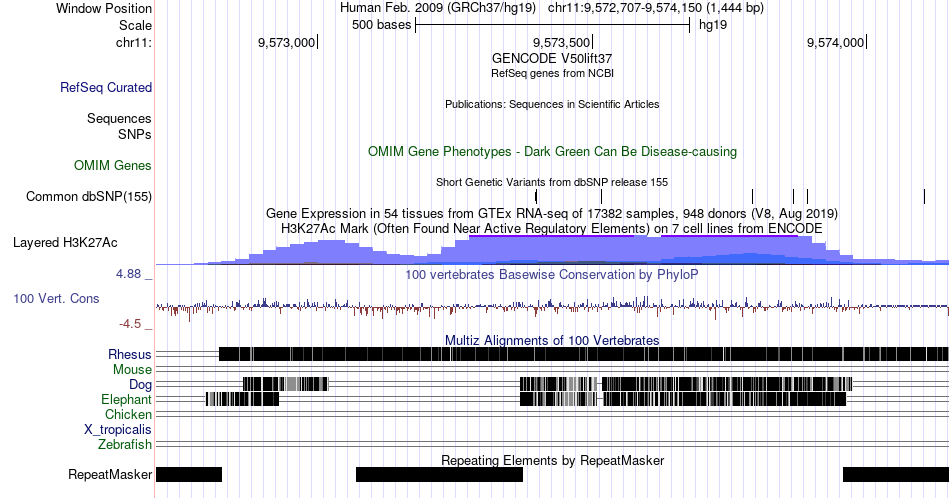This screenshot has width=950, height=498.
Task: Click the first Elephant alignment block
Action: 242,399
